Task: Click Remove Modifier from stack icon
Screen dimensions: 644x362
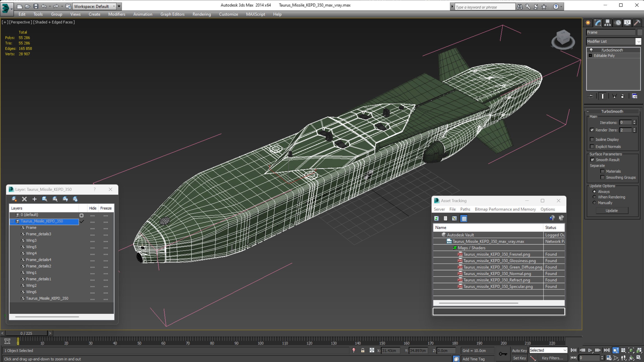Action: coord(623,96)
